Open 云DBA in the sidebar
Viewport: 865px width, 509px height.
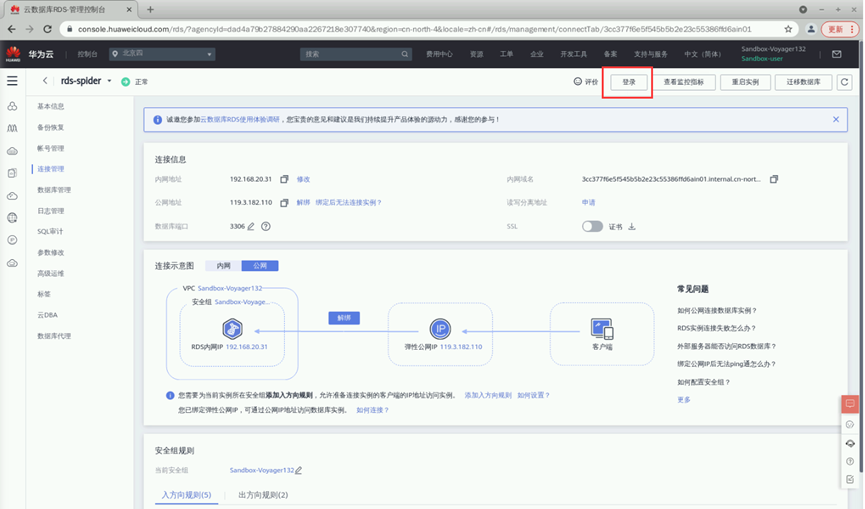(x=47, y=315)
